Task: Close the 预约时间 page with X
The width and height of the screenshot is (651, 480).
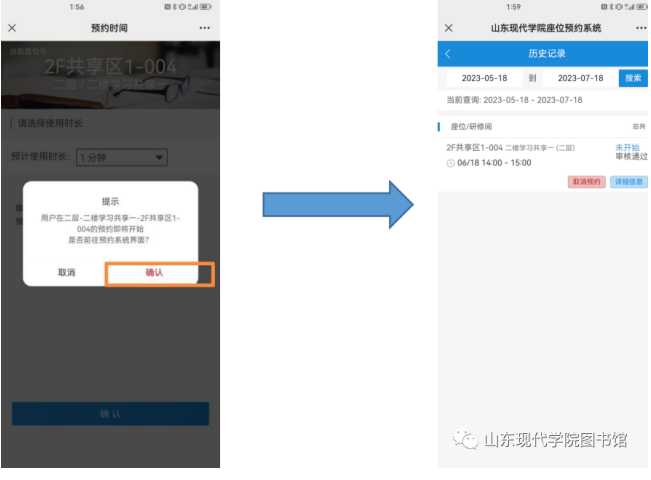Action: pos(12,28)
